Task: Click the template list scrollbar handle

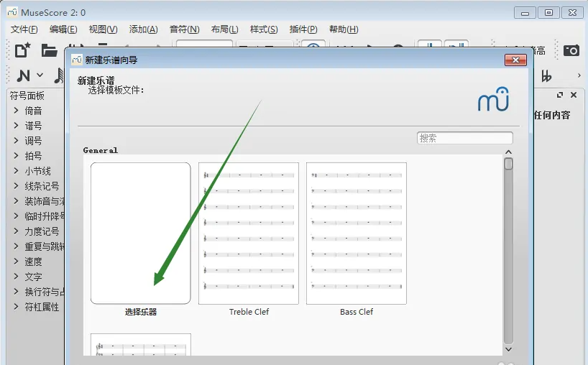Action: [x=508, y=164]
